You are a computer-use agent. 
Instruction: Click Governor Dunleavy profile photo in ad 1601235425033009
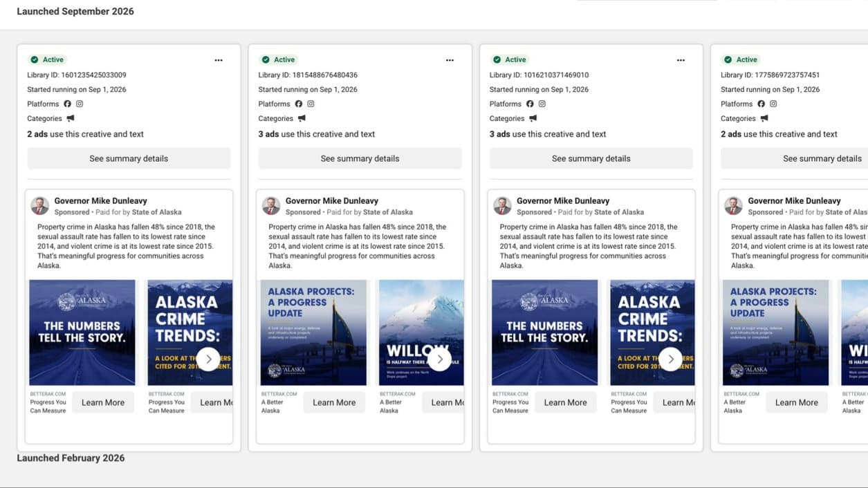coord(39,206)
